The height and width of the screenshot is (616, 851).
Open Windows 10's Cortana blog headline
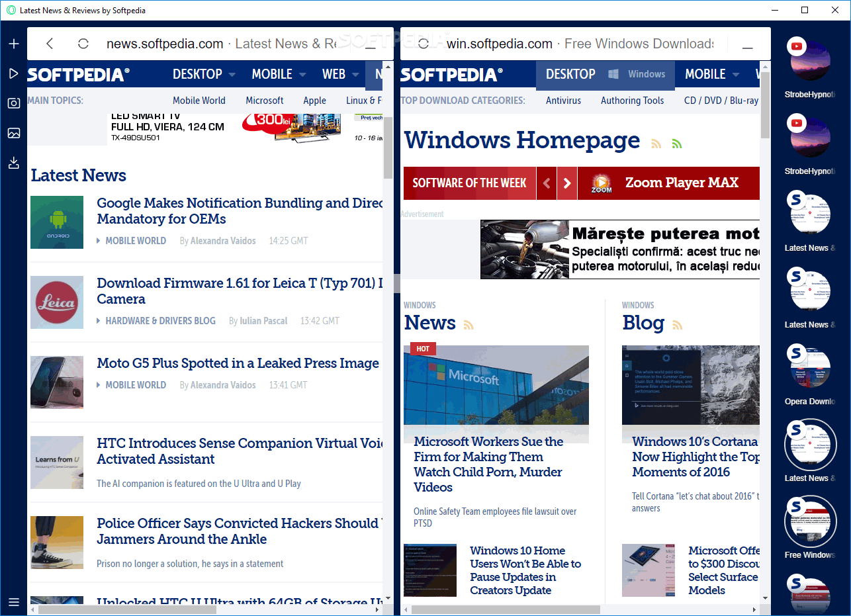[695, 457]
